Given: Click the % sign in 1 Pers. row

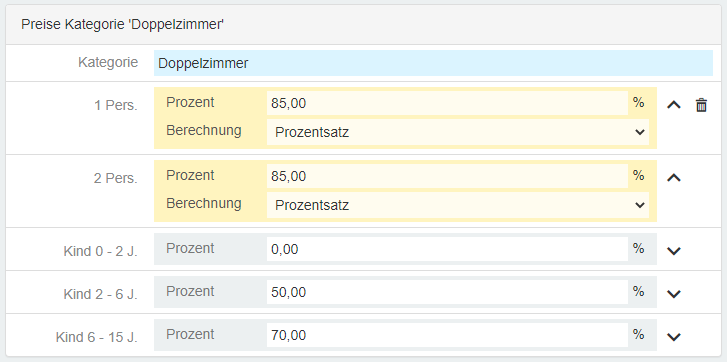Looking at the screenshot, I should point(638,102).
